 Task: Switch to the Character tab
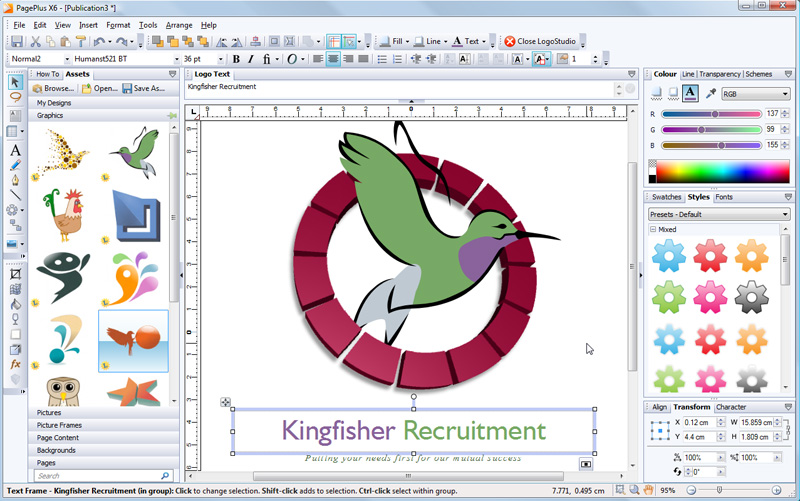tap(731, 407)
